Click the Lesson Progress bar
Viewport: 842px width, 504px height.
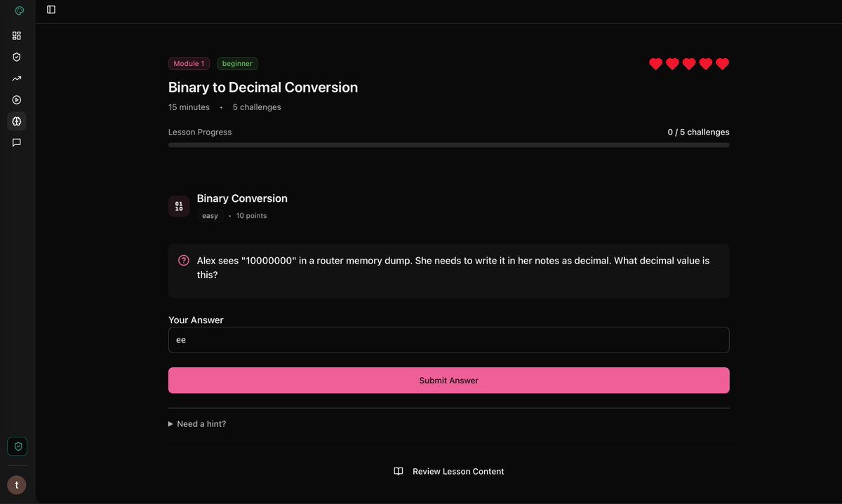click(x=448, y=145)
